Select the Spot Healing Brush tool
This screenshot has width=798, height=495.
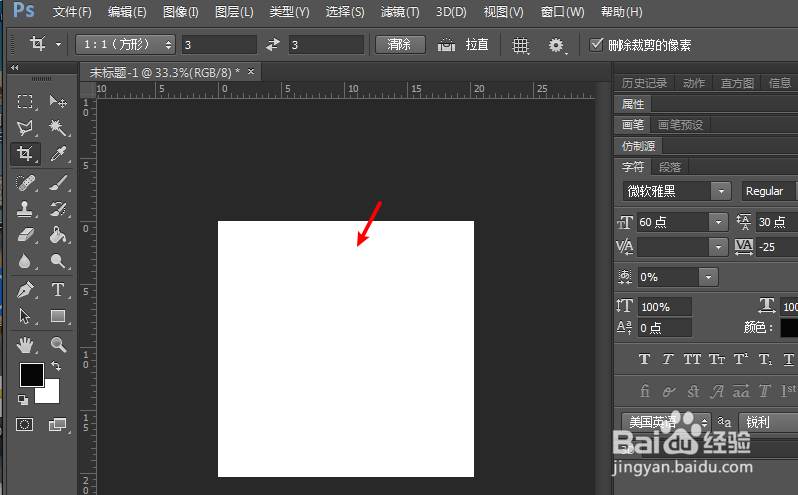click(25, 183)
